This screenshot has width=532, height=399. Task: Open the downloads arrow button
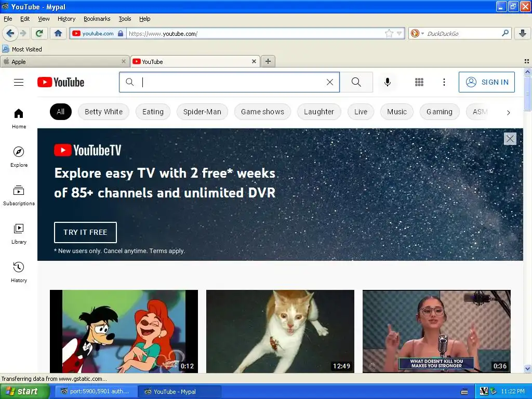pyautogui.click(x=523, y=33)
